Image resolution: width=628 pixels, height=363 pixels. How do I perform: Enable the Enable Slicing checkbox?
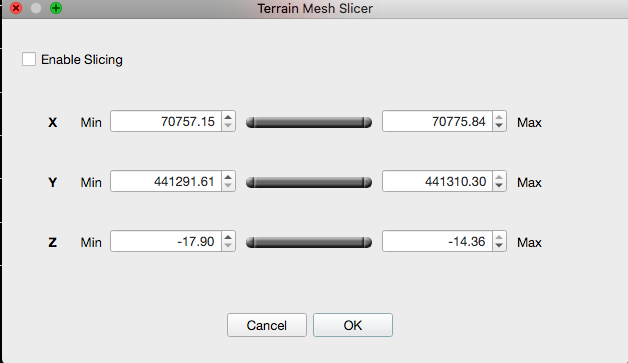coord(29,59)
